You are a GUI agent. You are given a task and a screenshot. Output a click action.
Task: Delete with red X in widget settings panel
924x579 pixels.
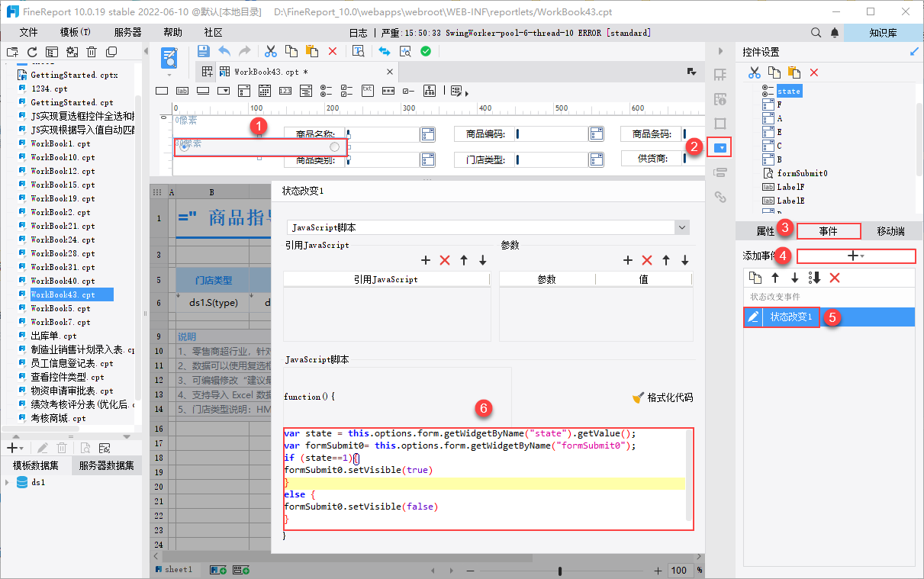coord(814,72)
